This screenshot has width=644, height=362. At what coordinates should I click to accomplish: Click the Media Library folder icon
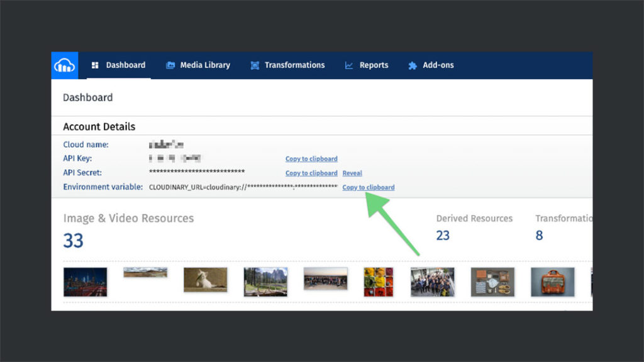(x=170, y=65)
